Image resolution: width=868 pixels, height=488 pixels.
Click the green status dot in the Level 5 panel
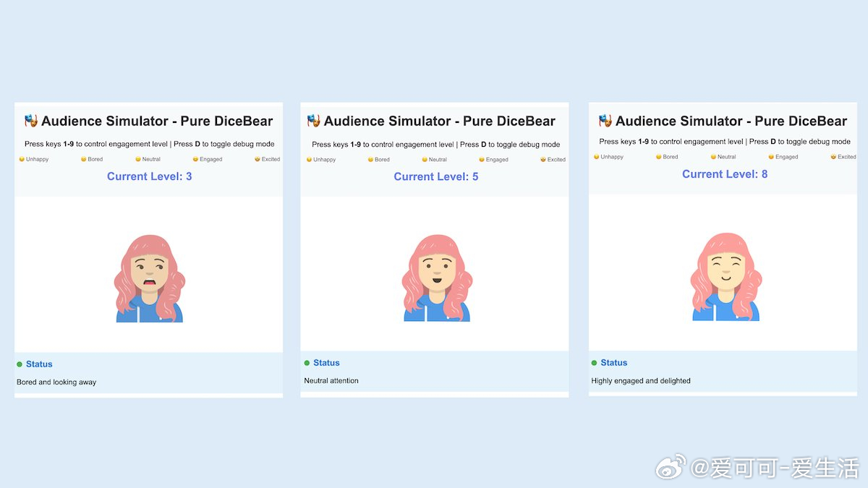307,363
